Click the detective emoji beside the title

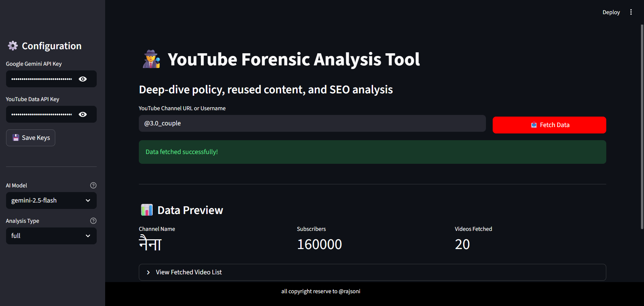click(151, 59)
